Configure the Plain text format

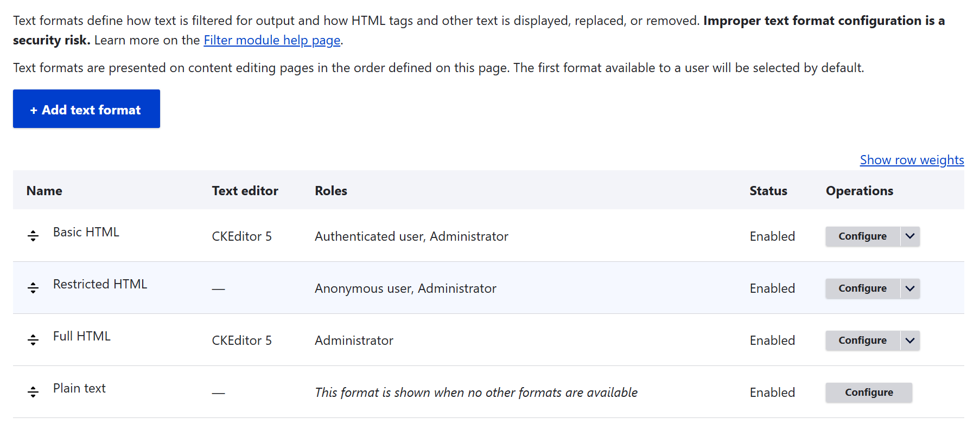(869, 393)
